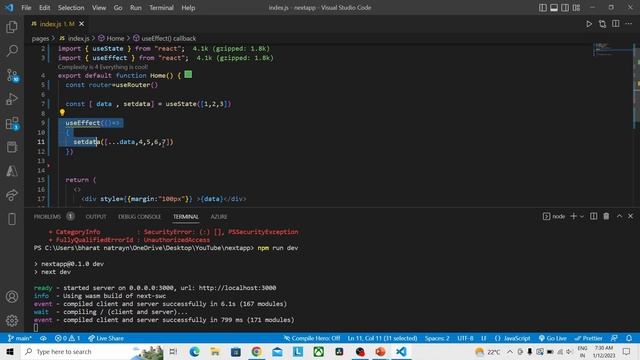The height and width of the screenshot is (360, 640).
Task: Click the Ln 11, Col 11 position indicator
Action: click(x=382, y=338)
